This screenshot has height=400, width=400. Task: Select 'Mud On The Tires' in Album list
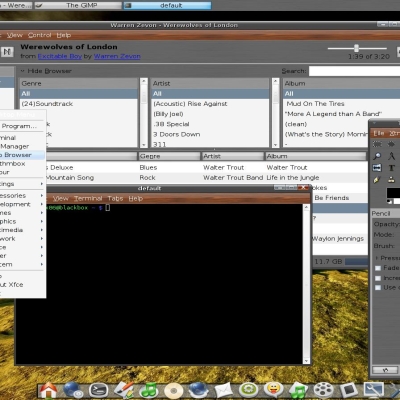342,104
